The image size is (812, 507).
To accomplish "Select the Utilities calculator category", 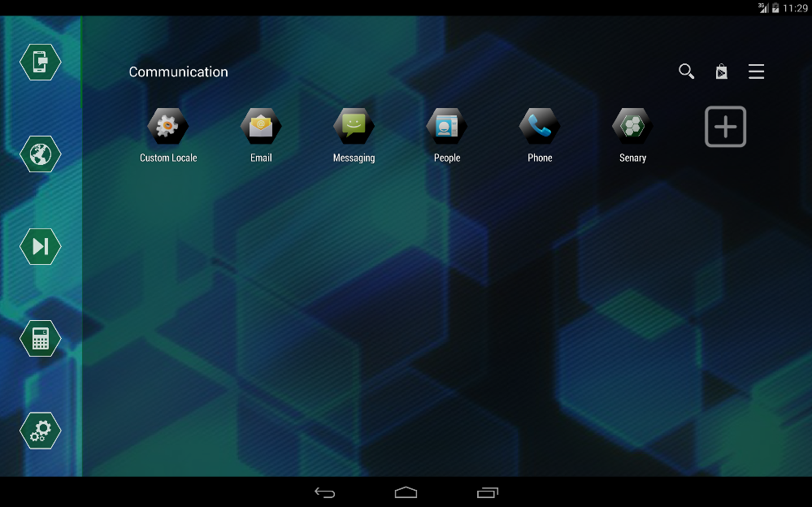I will click(40, 338).
